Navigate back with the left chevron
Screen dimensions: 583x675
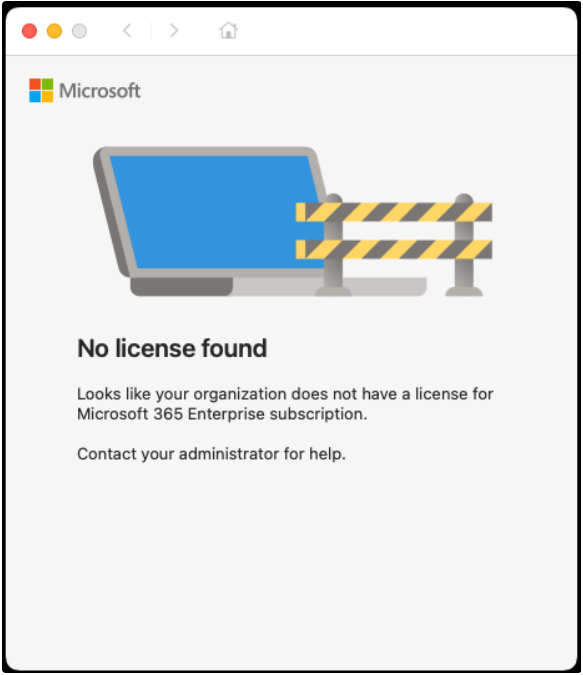127,31
